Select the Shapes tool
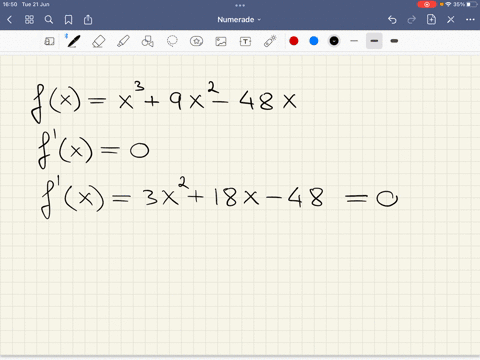 pos(148,41)
